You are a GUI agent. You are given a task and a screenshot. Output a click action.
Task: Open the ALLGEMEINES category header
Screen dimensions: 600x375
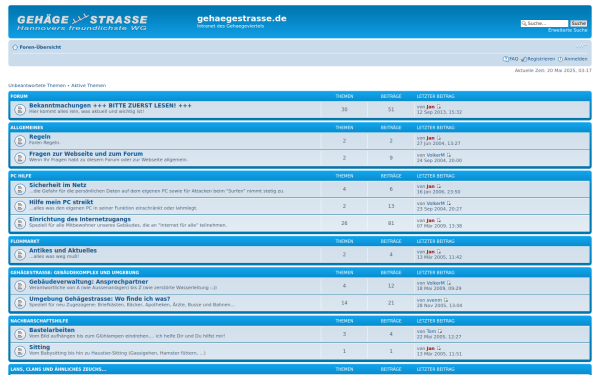27,128
